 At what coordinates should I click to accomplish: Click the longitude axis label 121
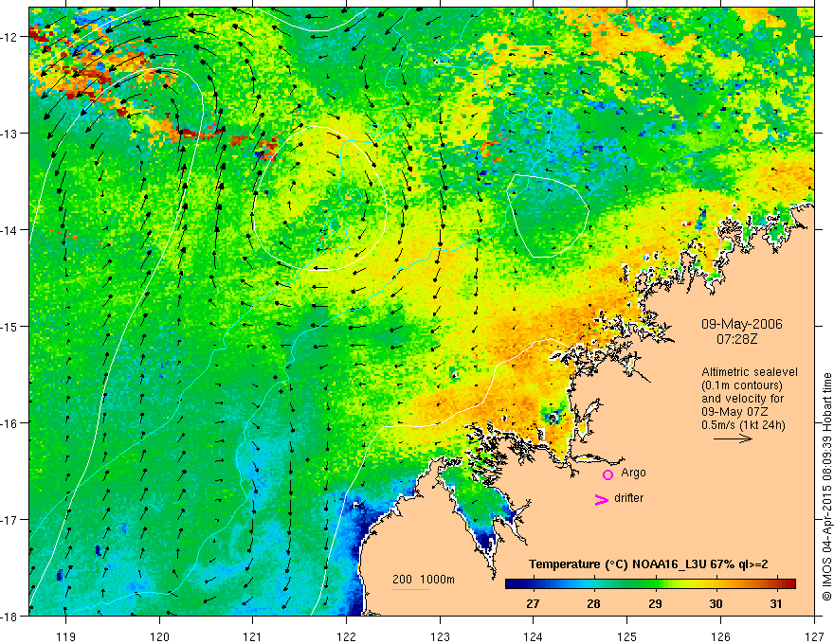coord(253,636)
